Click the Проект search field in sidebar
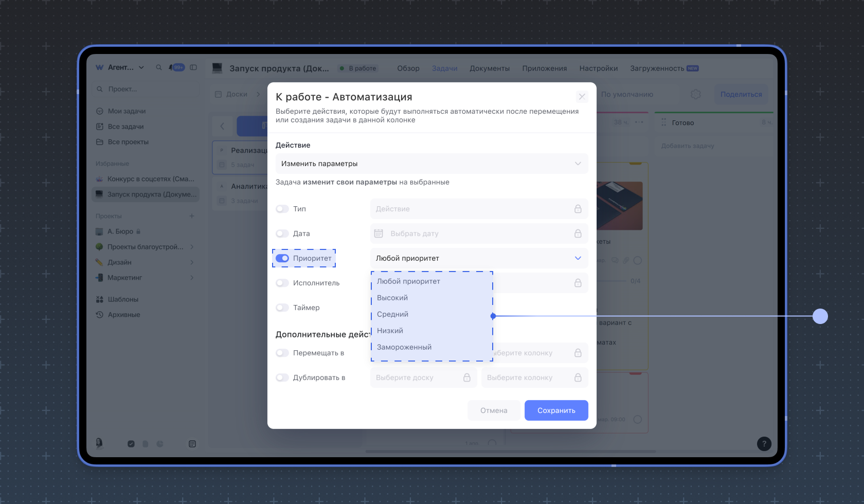 tap(147, 89)
